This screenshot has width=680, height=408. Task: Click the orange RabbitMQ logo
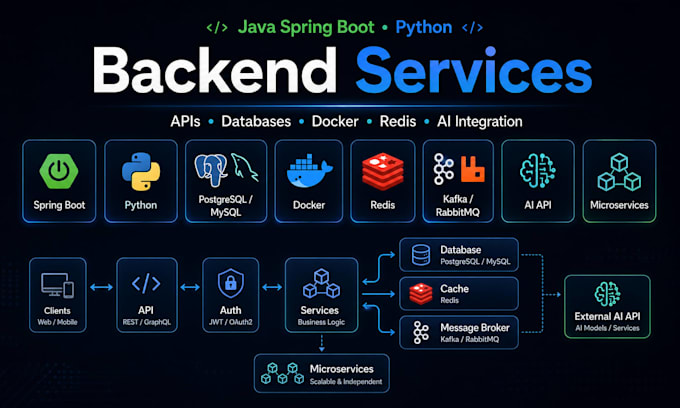tap(473, 169)
